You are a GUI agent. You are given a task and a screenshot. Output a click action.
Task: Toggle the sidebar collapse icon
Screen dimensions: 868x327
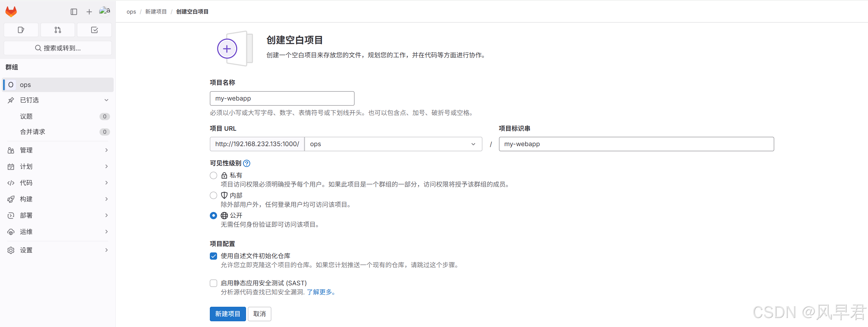[74, 12]
